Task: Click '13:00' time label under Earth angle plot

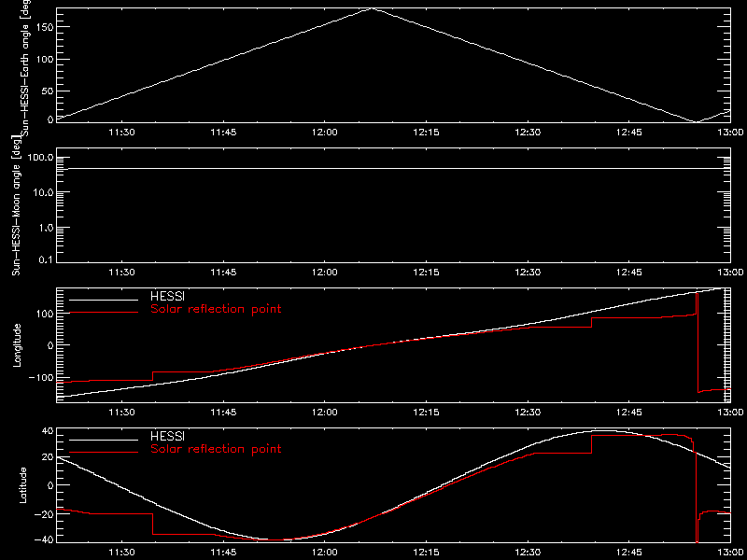Action: (x=730, y=132)
